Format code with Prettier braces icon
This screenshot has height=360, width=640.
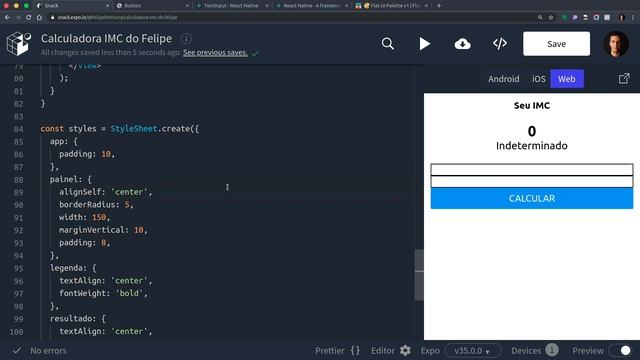click(355, 351)
